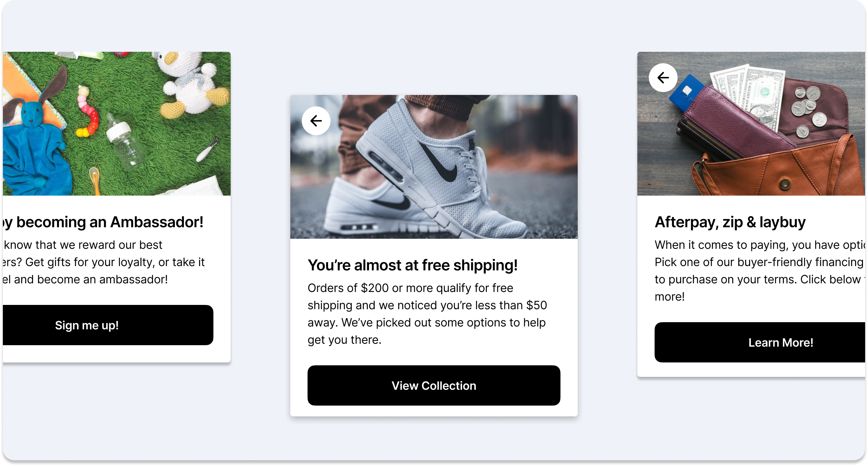Click the ambassador loyalty gifts description text
Viewport: 868px width, 466px height.
click(x=104, y=262)
